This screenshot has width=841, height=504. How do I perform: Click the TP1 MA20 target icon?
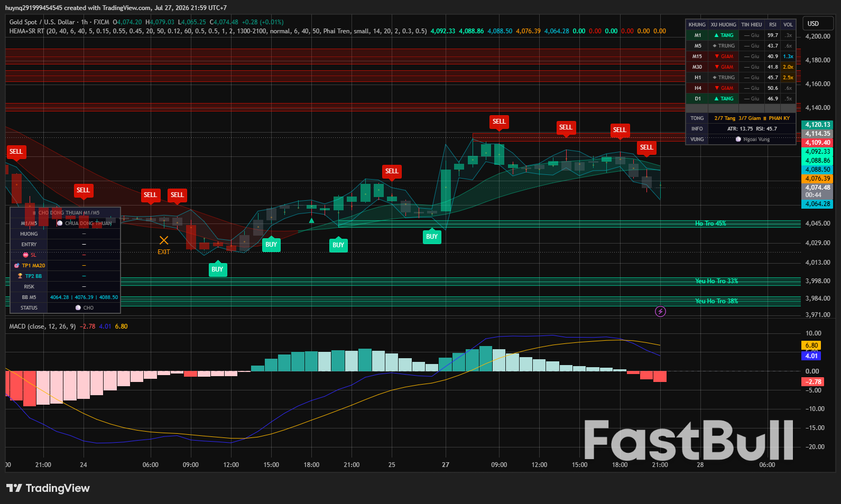[17, 265]
